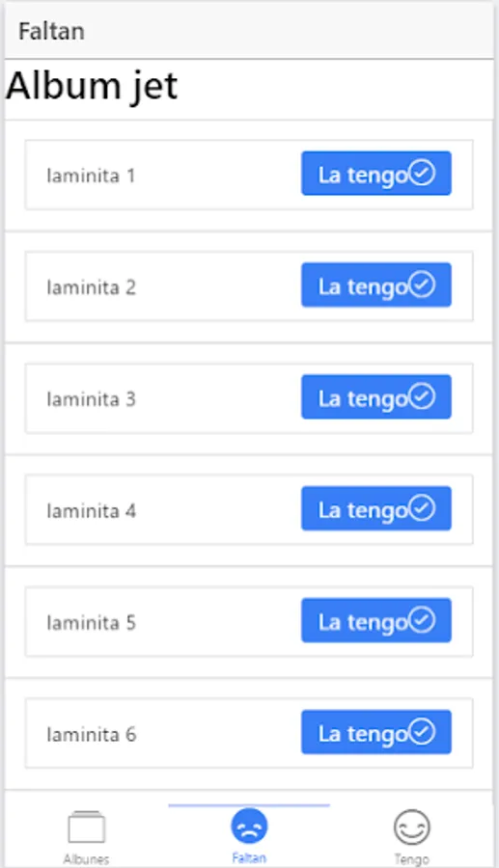499x868 pixels.
Task: Mark laminita 1 with La tengo
Action: coord(376,174)
